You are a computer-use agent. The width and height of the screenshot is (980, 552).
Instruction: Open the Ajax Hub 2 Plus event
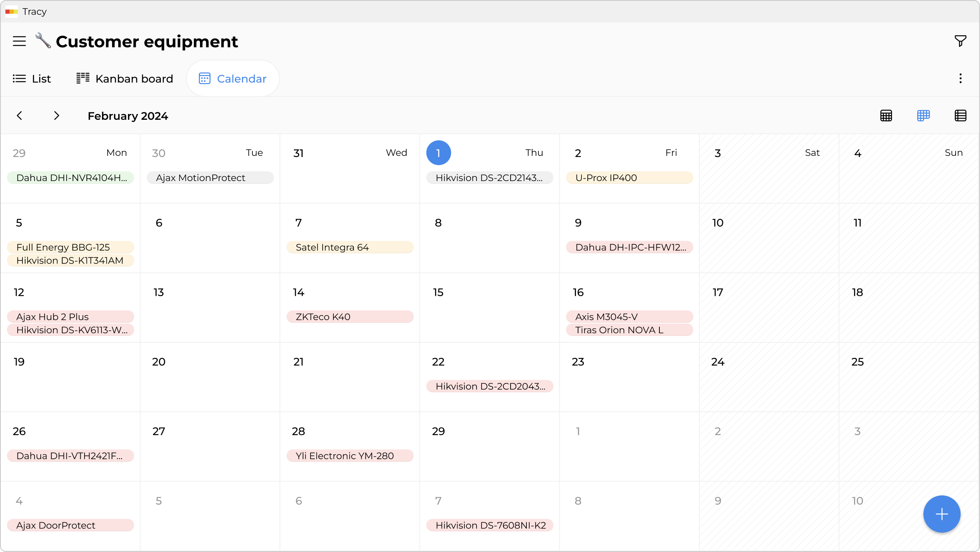[70, 316]
